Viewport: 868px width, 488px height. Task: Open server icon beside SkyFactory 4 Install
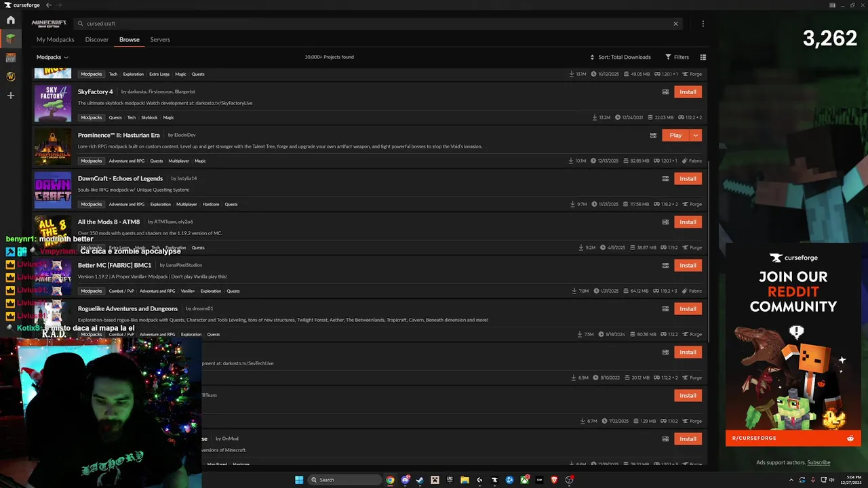pyautogui.click(x=665, y=91)
